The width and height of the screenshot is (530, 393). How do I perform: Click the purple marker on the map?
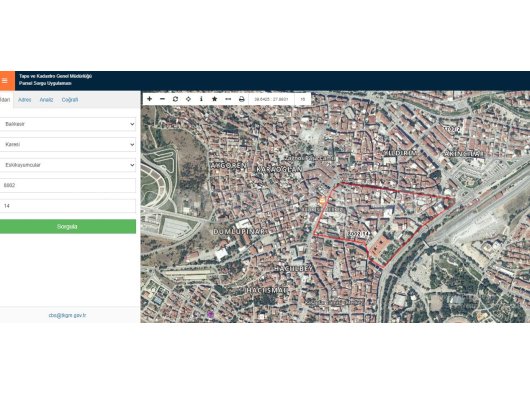(x=211, y=314)
